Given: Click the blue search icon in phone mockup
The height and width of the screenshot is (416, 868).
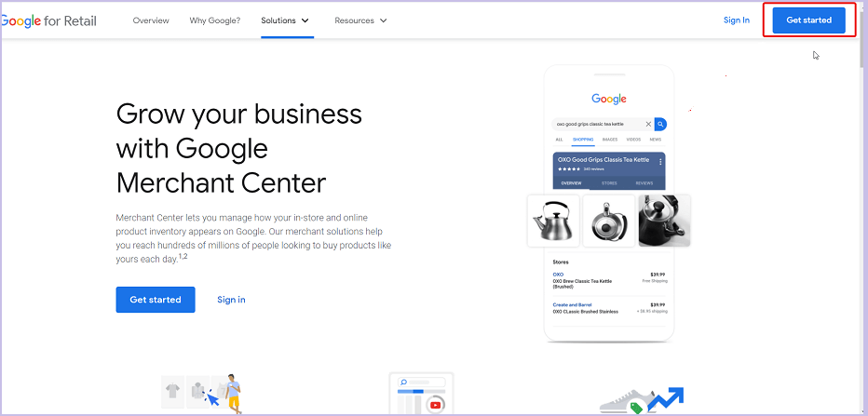Looking at the screenshot, I should tap(660, 124).
